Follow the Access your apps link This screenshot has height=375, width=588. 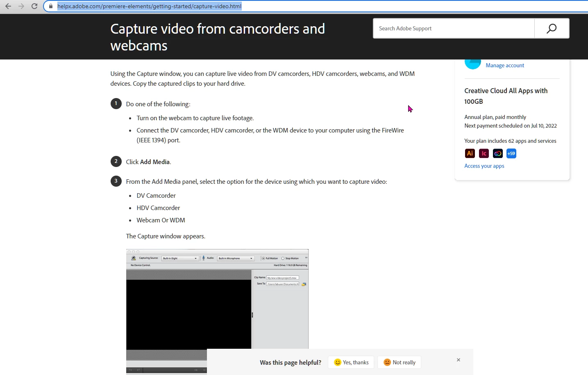point(484,166)
